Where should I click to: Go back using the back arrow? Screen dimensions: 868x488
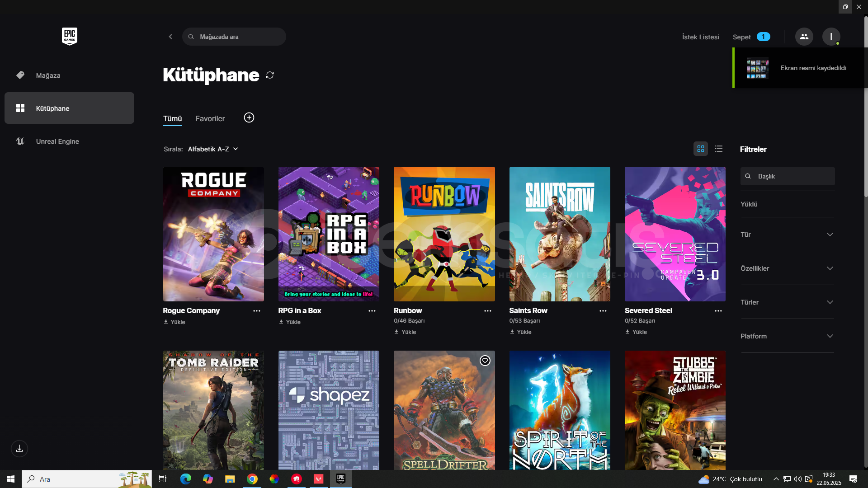click(170, 37)
